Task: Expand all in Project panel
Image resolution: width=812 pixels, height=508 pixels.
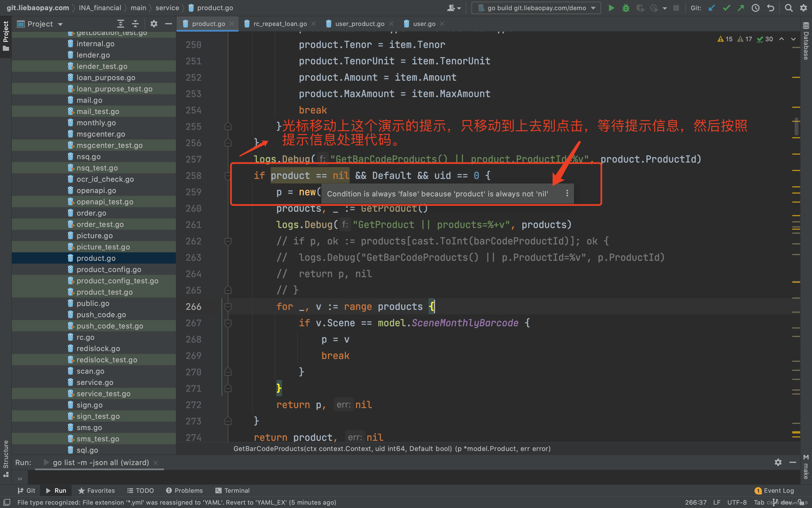Action: (x=120, y=24)
